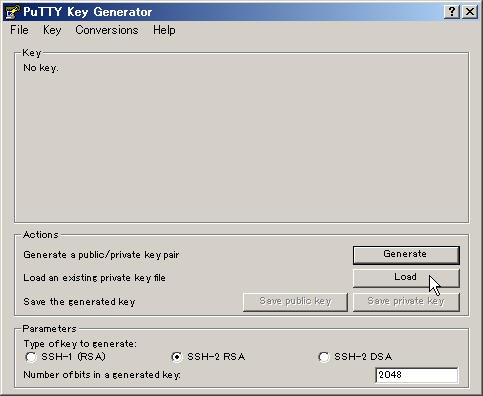Click the Save public key button
Screen dimensions: 483x396
295,302
